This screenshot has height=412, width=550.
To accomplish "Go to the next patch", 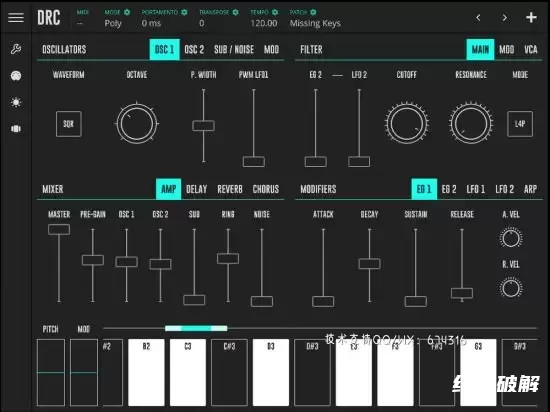I will click(x=504, y=17).
